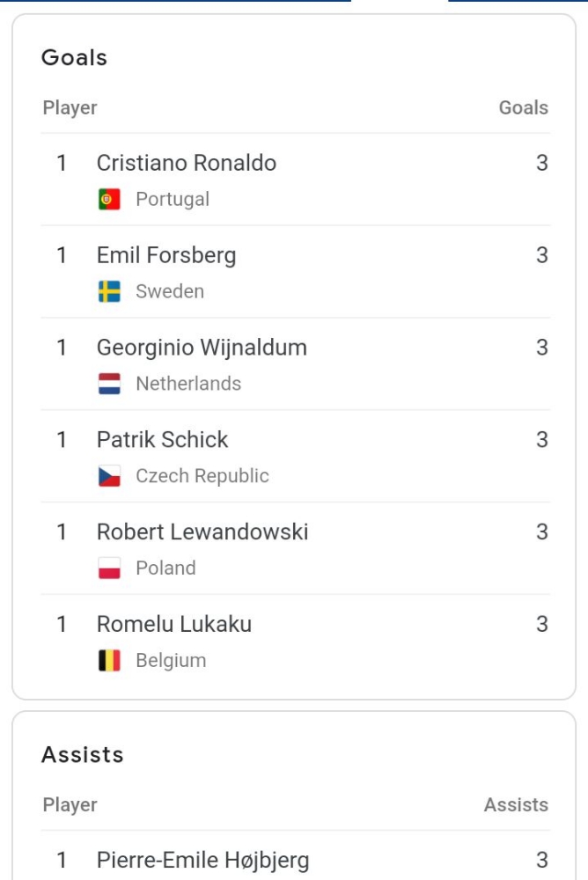Select Georginio Wijnaldum in goals list
The height and width of the screenshot is (880, 588).
click(202, 348)
